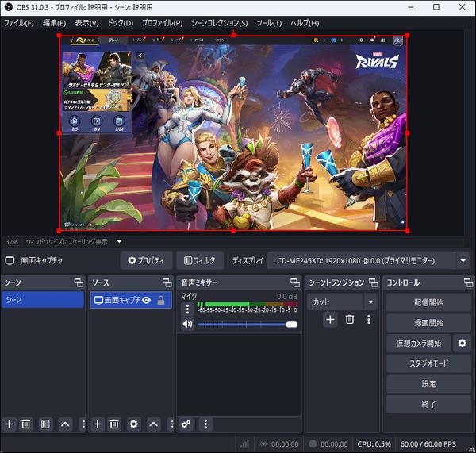Open the プロファイル(P) menu
476x453 pixels.
coord(163,23)
